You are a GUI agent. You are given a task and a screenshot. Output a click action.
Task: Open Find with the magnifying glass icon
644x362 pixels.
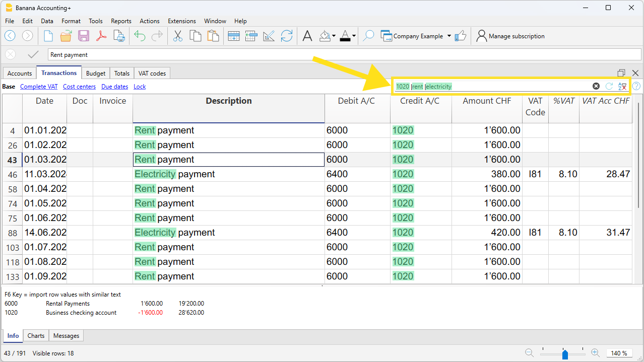[x=369, y=36]
